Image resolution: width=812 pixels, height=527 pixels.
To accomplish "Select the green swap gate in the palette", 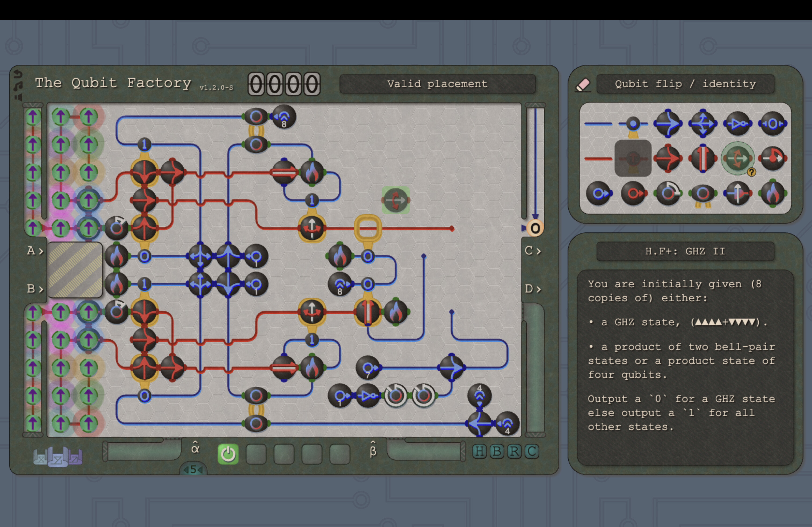I will tap(738, 158).
